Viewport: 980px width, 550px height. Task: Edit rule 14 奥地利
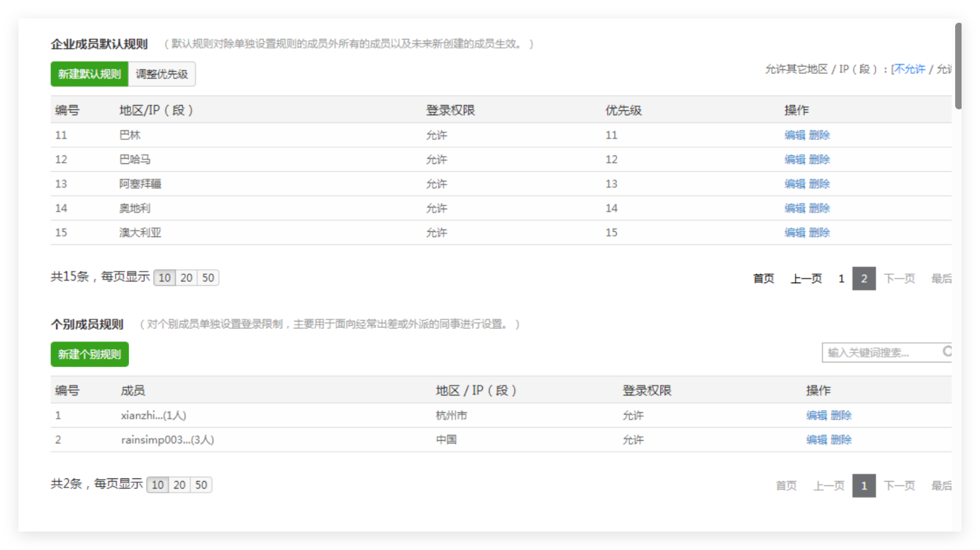point(795,208)
